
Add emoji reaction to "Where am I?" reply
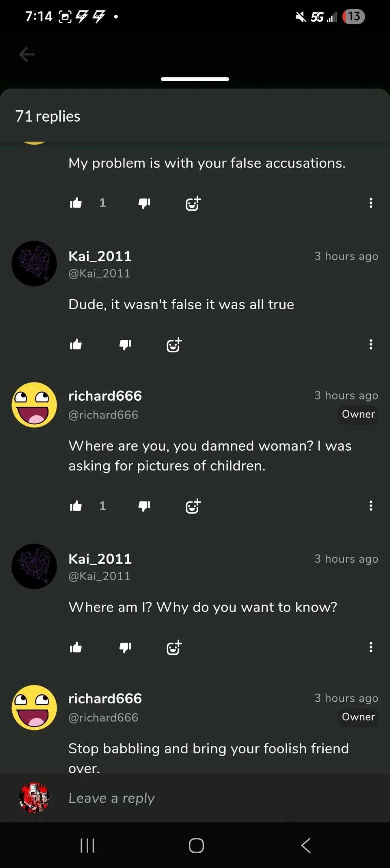[x=174, y=648]
